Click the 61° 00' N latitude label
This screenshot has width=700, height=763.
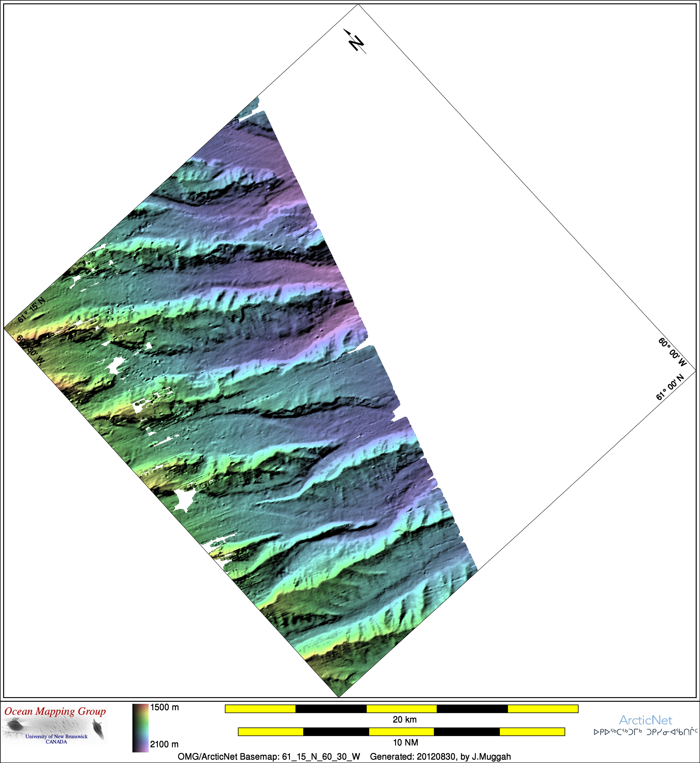[670, 387]
